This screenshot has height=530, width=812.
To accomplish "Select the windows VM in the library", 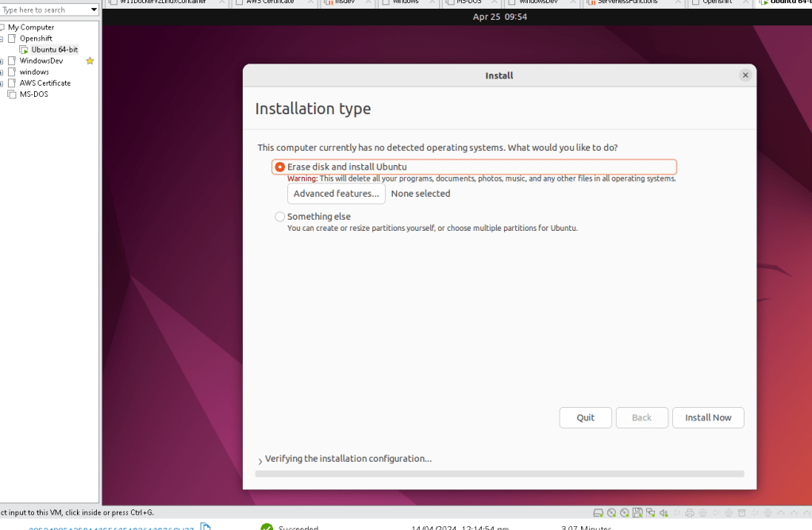I will tap(34, 72).
